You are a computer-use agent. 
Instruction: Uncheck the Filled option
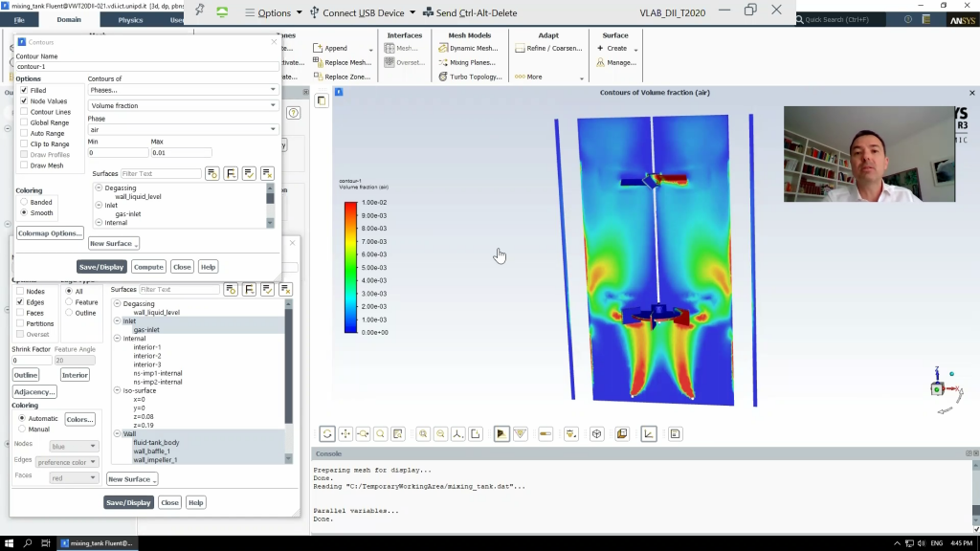[24, 91]
